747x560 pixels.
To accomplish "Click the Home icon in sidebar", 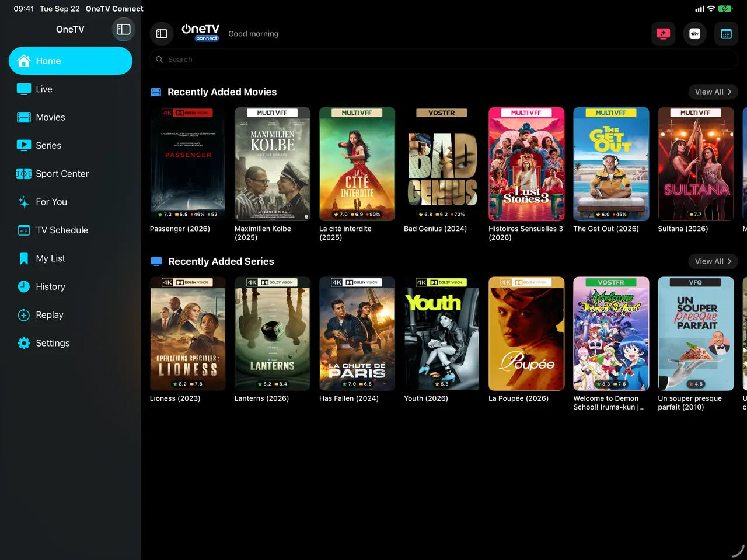I will 24,61.
